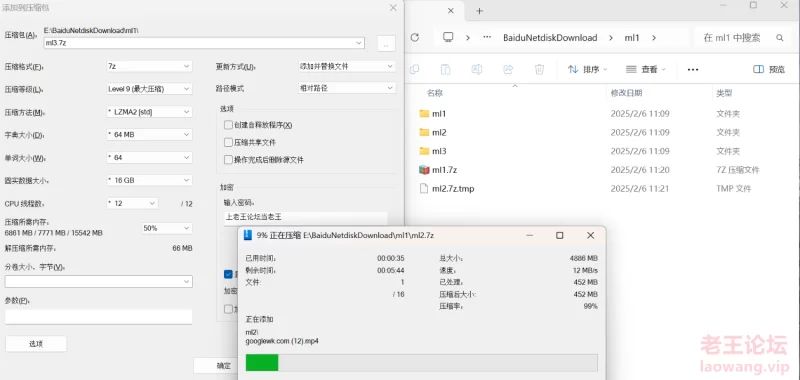Open the 压缩等级 Level 9 dropdown
Image resolution: width=800 pixels, height=380 pixels.
pyautogui.click(x=149, y=89)
